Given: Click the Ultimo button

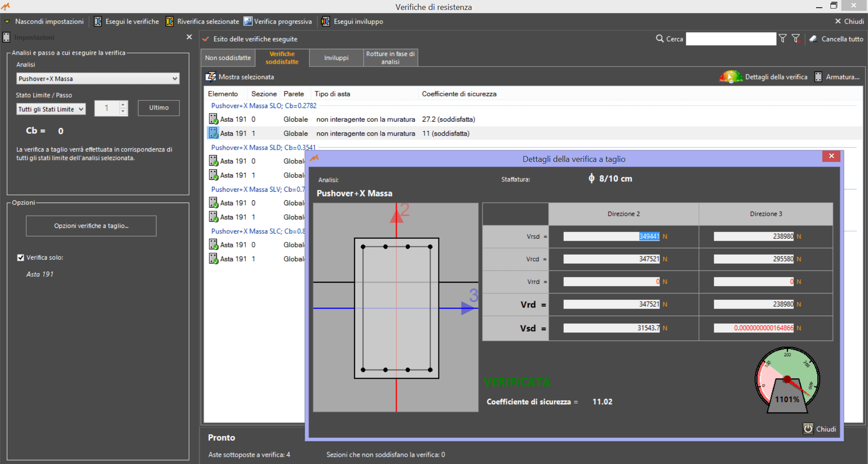Looking at the screenshot, I should (159, 108).
